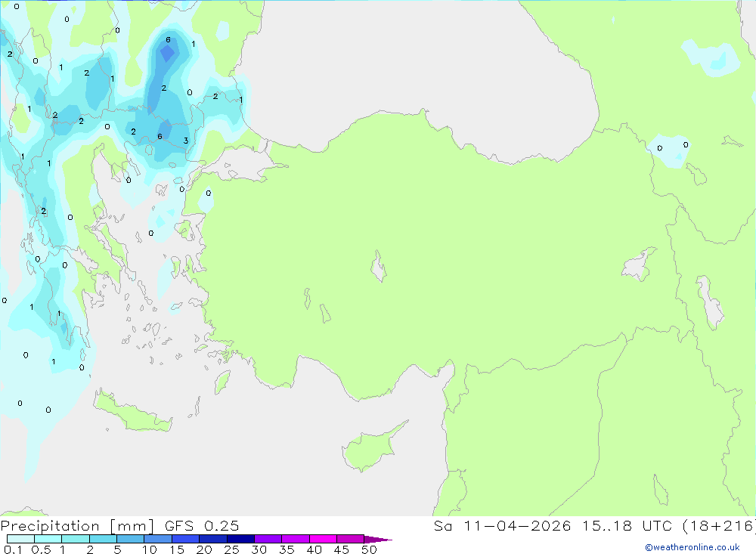Click the purple over-50 legend arrow
756x554 pixels.
click(377, 539)
